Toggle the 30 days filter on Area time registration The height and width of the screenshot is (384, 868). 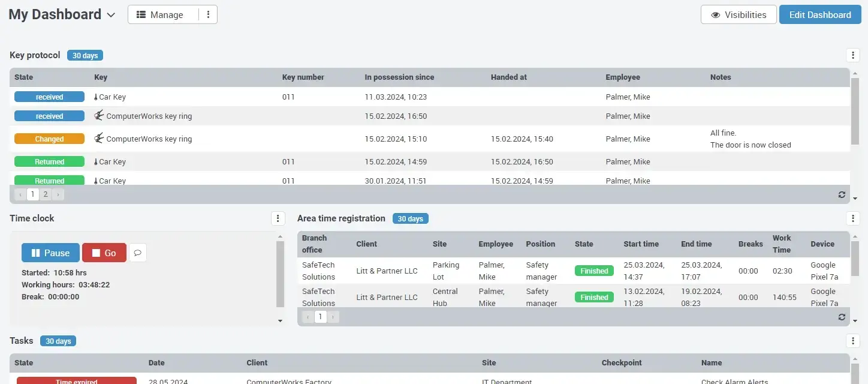coord(410,218)
